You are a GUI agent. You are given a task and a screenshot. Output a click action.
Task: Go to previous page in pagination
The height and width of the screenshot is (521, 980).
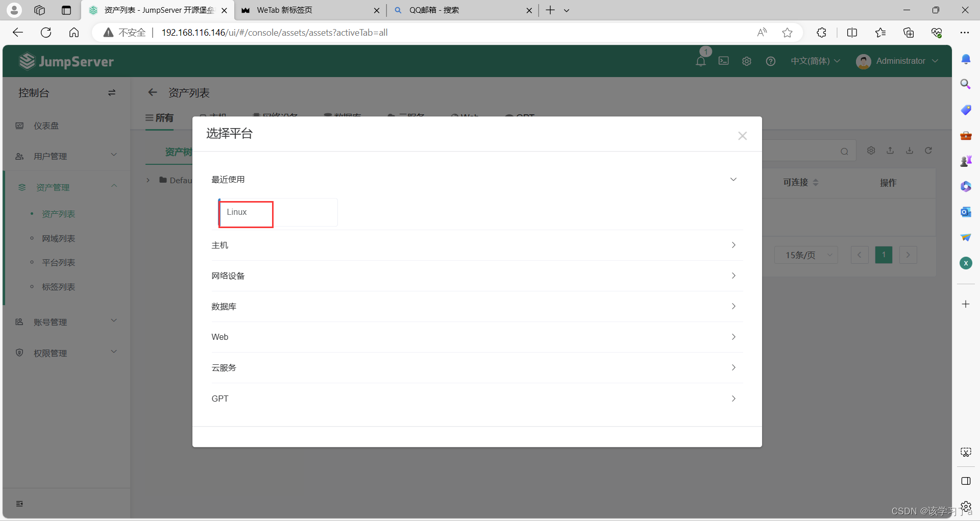[860, 255]
